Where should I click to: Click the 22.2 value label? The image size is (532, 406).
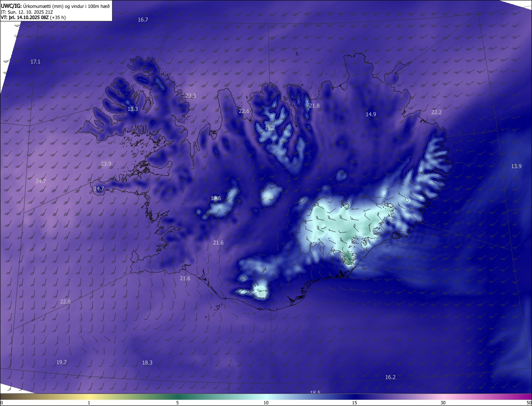[436, 113]
